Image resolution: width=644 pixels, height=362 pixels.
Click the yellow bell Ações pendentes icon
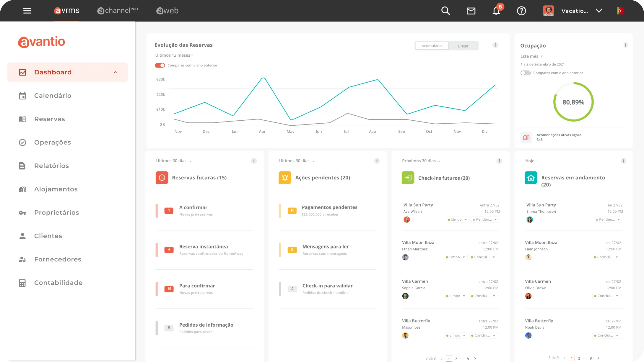[x=285, y=178]
